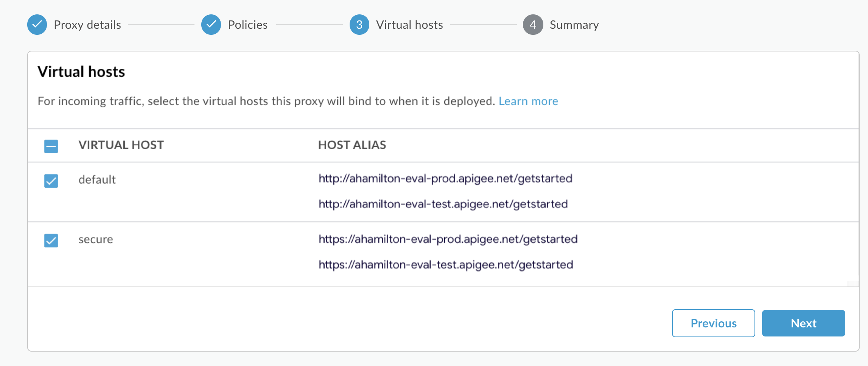This screenshot has width=868, height=366.
Task: Click the step 3 circle icon
Action: click(x=359, y=25)
